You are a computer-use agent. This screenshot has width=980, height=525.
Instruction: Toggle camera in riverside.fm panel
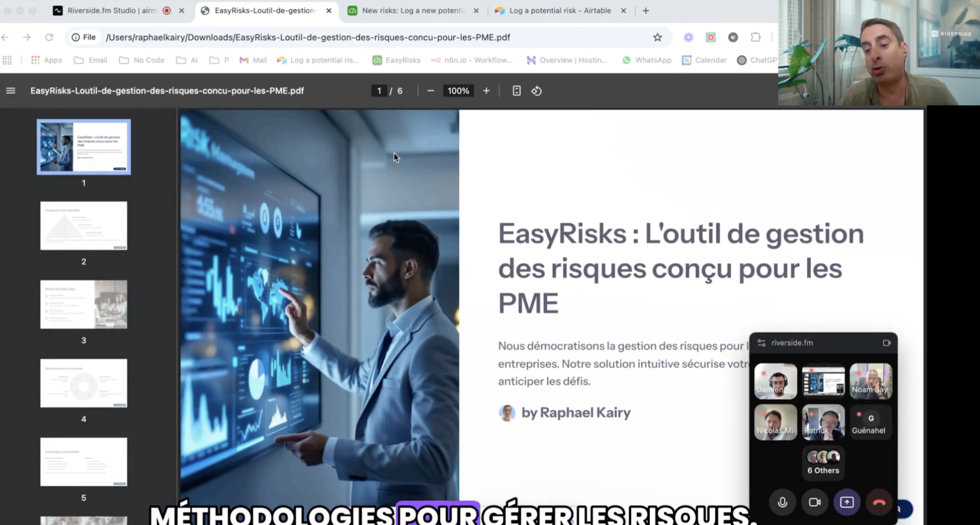[x=815, y=502]
